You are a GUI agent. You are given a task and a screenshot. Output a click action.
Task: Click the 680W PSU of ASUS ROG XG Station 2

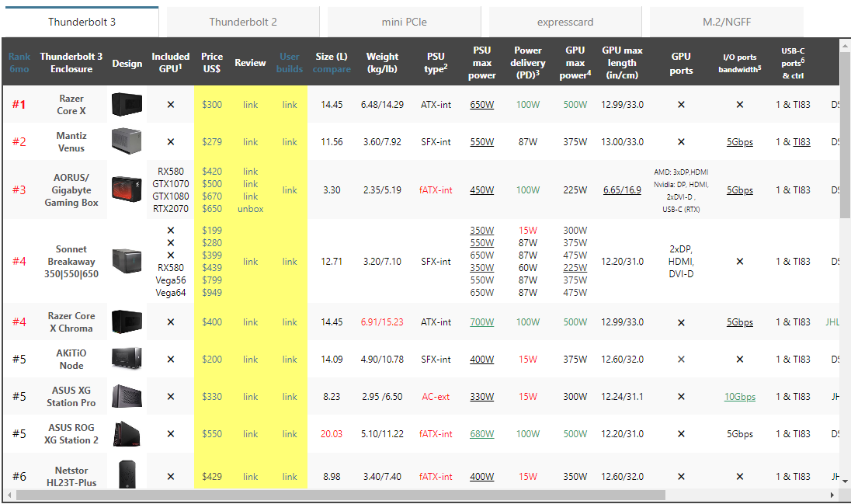coord(482,434)
